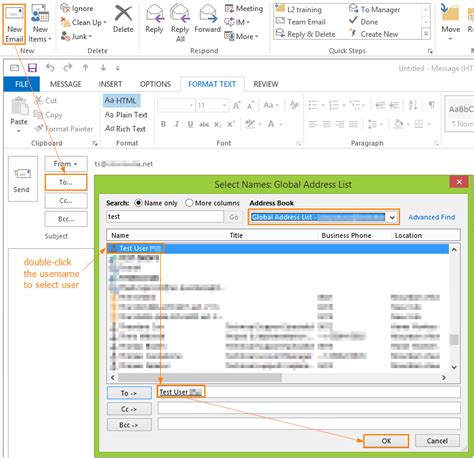
Task: Click the Ignore conversation icon
Action: pos(65,8)
